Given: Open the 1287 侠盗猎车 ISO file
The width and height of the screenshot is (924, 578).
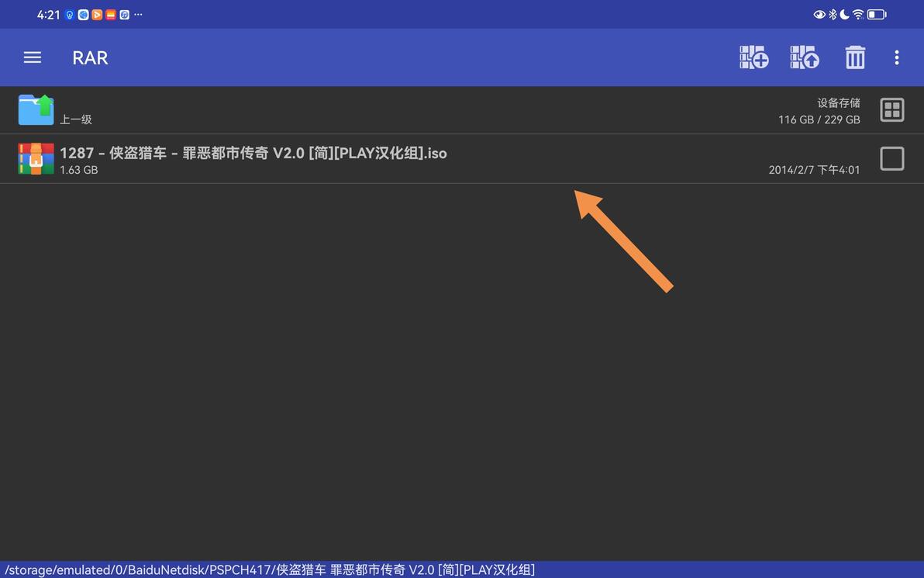Looking at the screenshot, I should coord(253,153).
